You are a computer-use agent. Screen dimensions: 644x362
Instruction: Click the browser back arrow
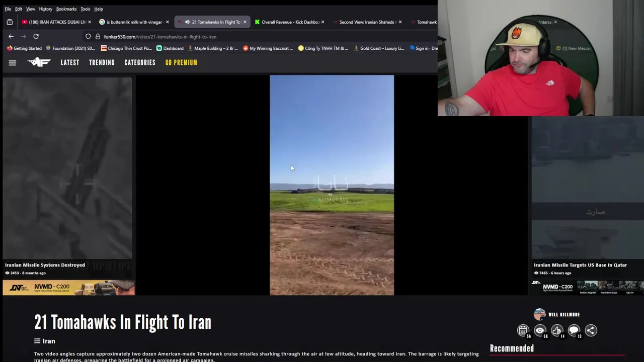(x=11, y=36)
